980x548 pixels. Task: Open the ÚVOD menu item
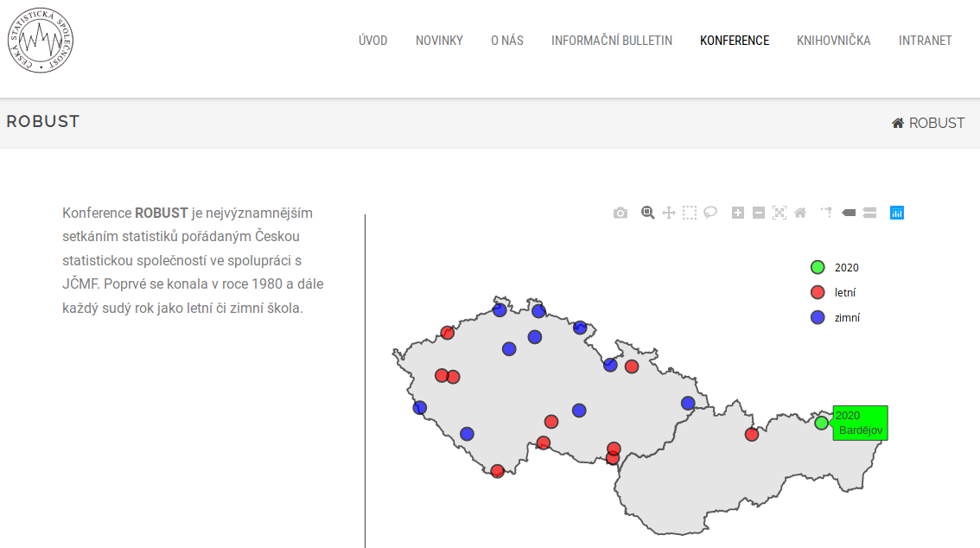point(373,41)
